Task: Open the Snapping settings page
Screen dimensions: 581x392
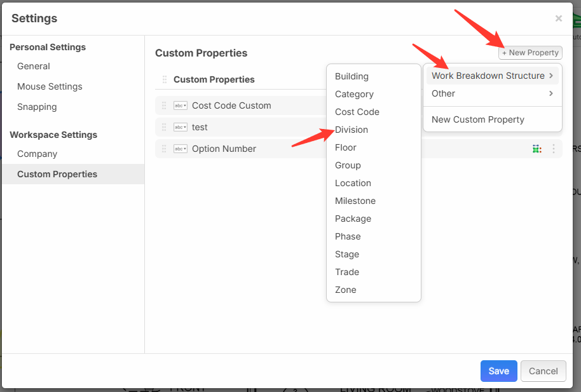Action: click(37, 107)
